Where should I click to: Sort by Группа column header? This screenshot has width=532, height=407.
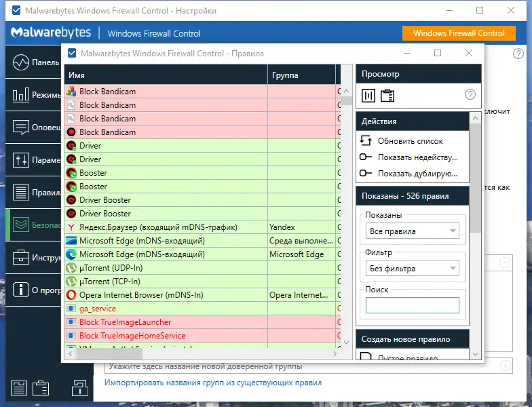point(301,75)
